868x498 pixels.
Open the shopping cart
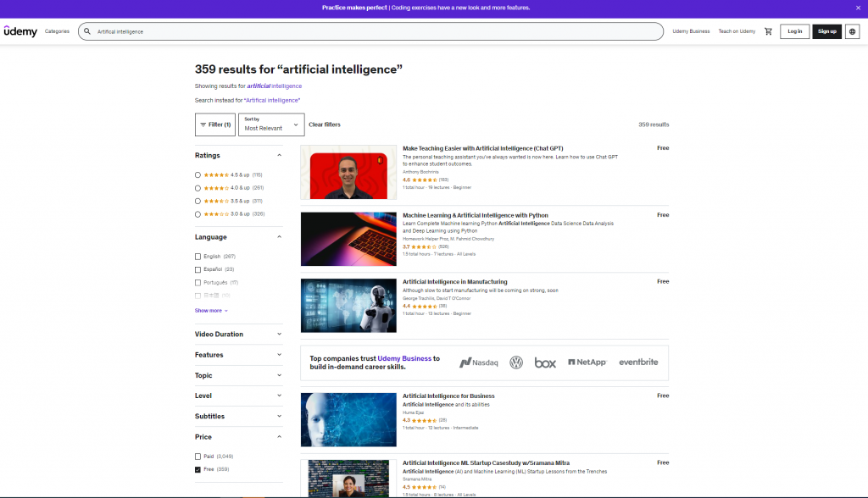tap(769, 31)
